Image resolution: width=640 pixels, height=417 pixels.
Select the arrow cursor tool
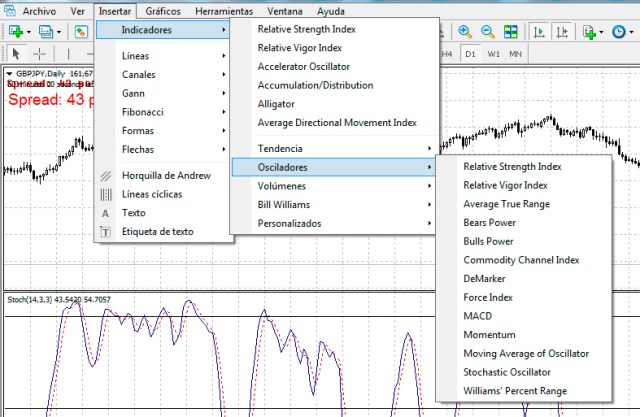point(16,54)
